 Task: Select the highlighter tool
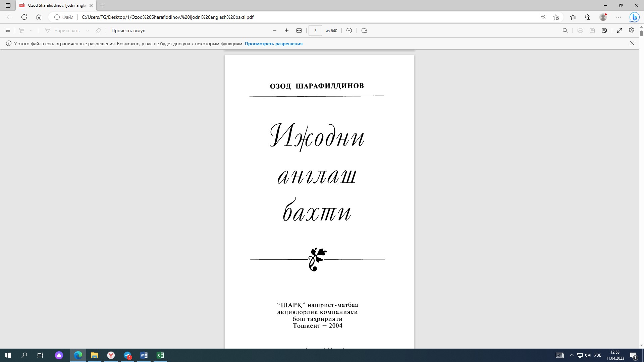[21, 31]
